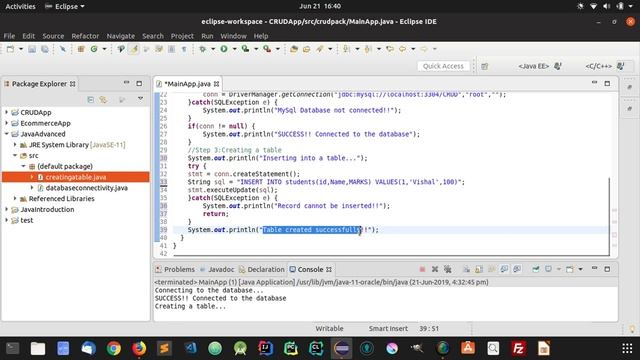This screenshot has height=360, width=640.
Task: Select the test project
Action: coord(27,220)
